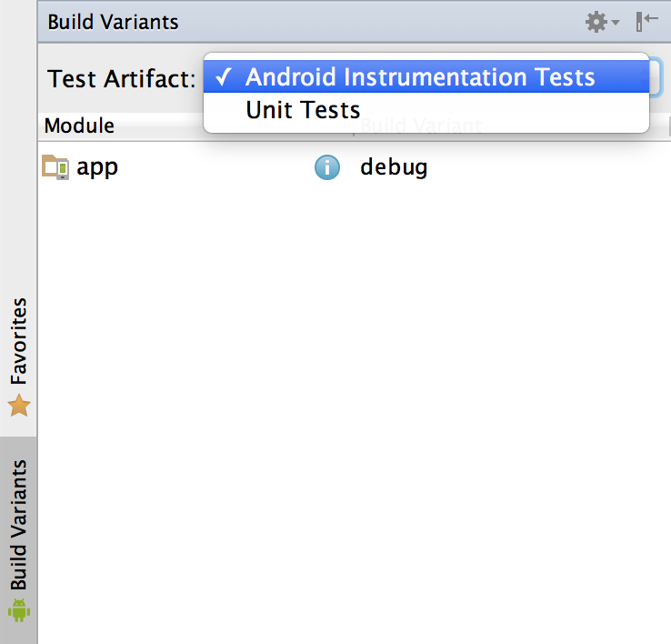The image size is (671, 644).
Task: Click the hide panel icon
Action: [x=646, y=22]
